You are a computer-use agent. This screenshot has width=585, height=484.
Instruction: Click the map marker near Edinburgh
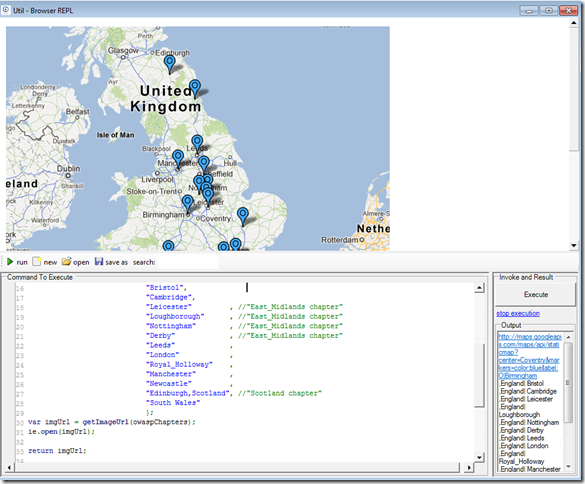tap(170, 64)
